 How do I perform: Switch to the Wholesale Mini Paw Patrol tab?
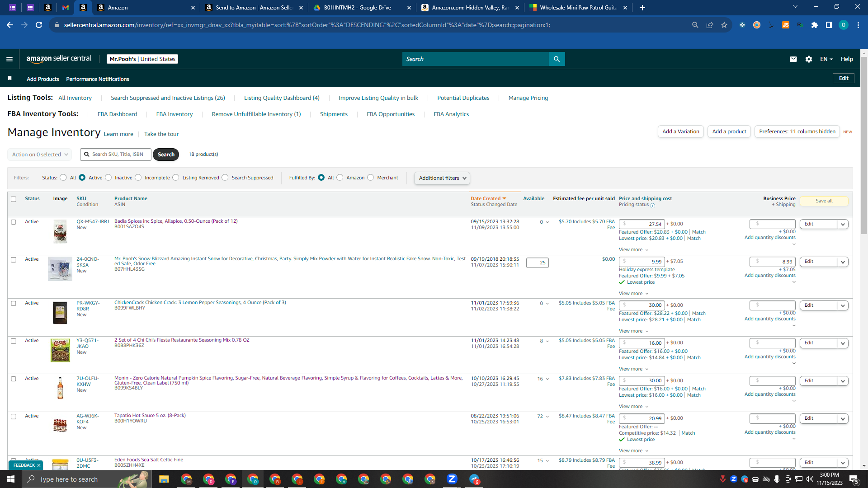pyautogui.click(x=578, y=8)
